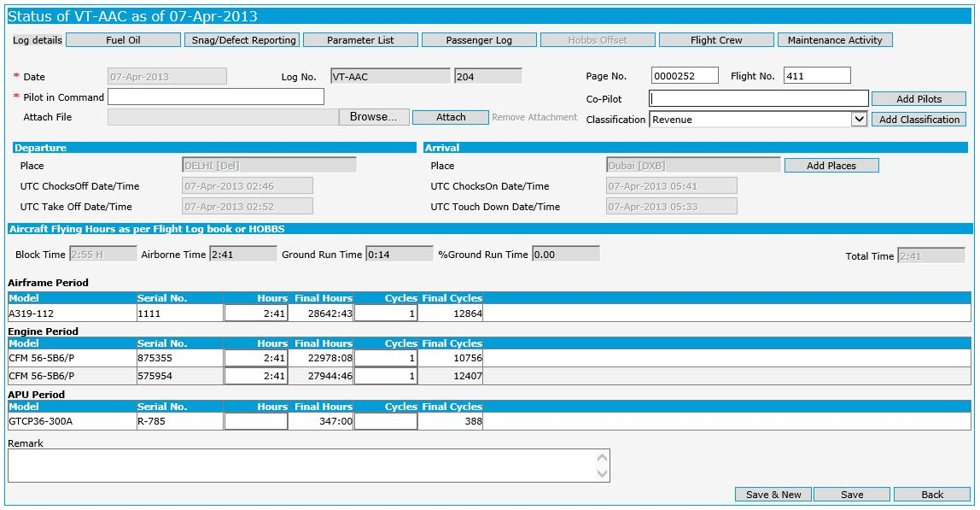Click the Attach button
This screenshot has width=980, height=510.
tap(450, 117)
